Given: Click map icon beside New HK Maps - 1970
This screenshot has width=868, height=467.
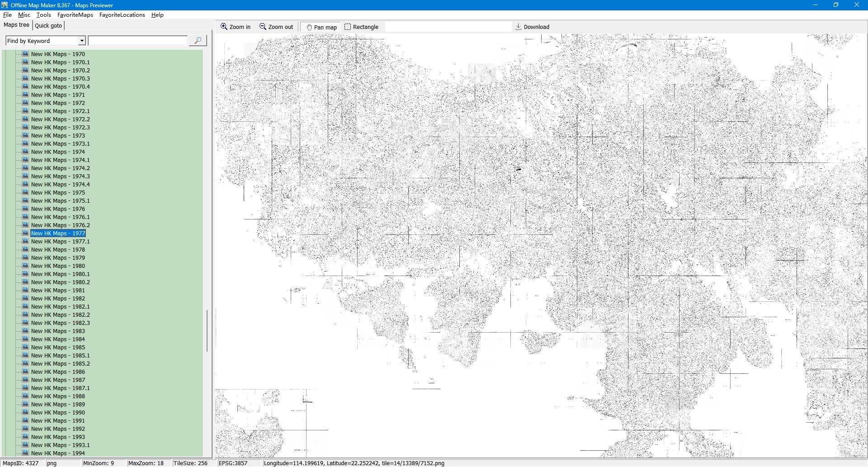Looking at the screenshot, I should 25,54.
